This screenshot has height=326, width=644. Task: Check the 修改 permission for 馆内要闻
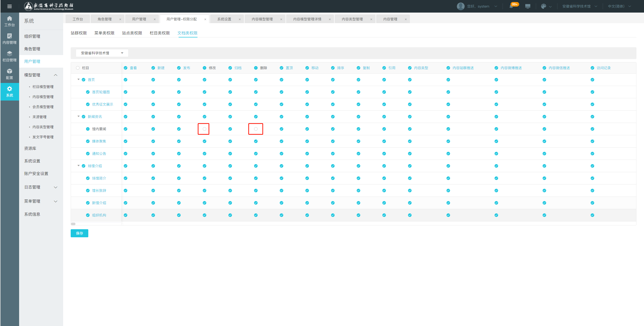(204, 129)
